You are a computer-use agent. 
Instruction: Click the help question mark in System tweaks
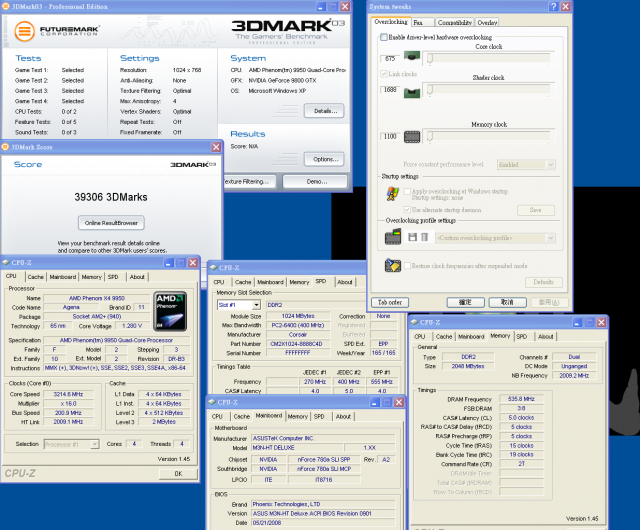pos(553,7)
